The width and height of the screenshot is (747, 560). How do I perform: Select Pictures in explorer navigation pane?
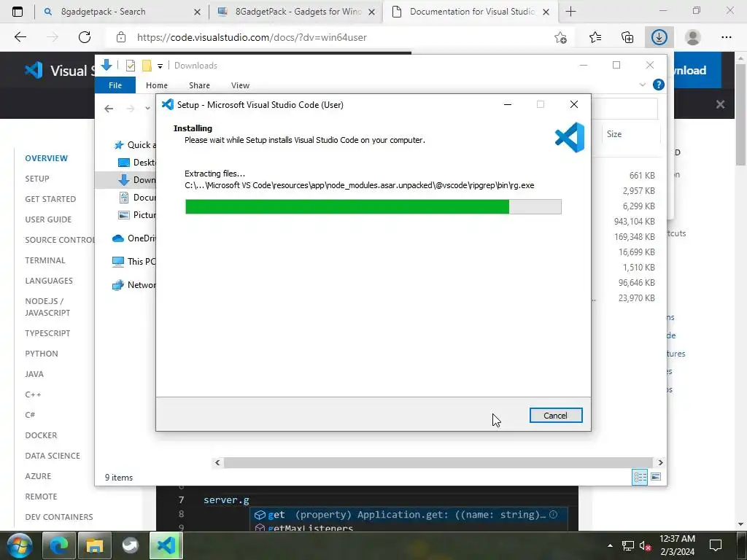[x=136, y=215]
